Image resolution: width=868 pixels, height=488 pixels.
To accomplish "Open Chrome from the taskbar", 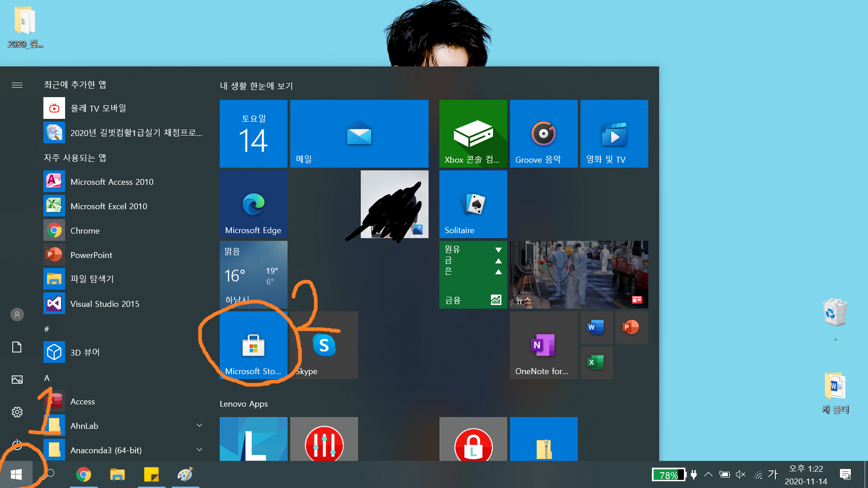I will 84,474.
